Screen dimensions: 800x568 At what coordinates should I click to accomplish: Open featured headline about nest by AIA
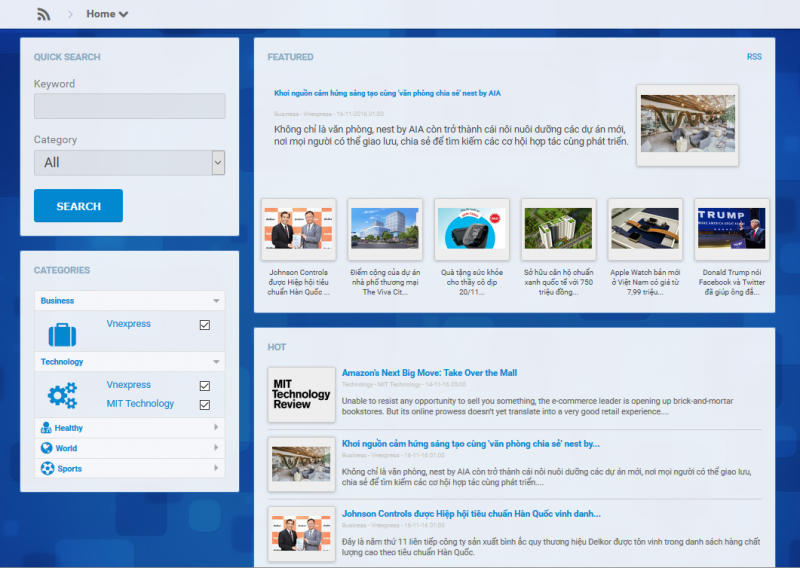[387, 93]
